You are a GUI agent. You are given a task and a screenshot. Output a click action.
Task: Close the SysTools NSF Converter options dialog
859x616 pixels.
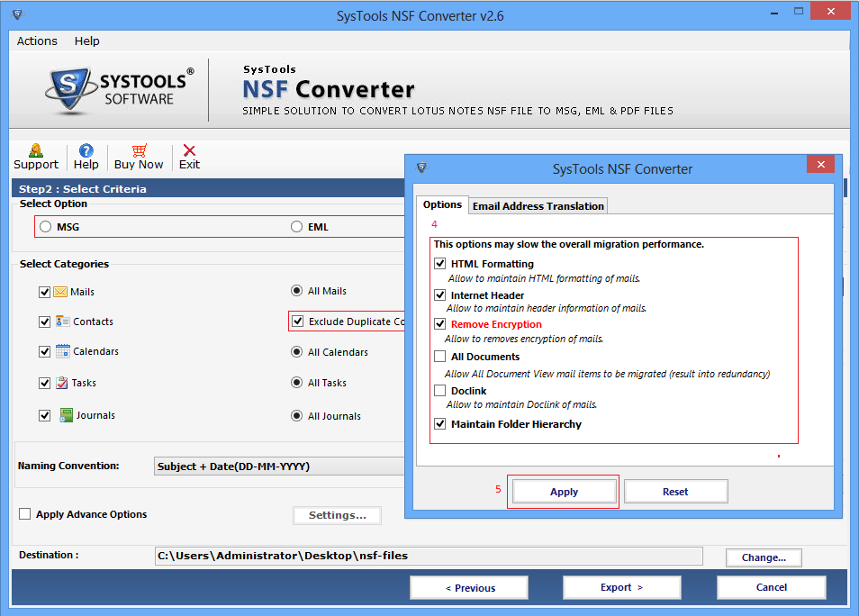pyautogui.click(x=820, y=165)
